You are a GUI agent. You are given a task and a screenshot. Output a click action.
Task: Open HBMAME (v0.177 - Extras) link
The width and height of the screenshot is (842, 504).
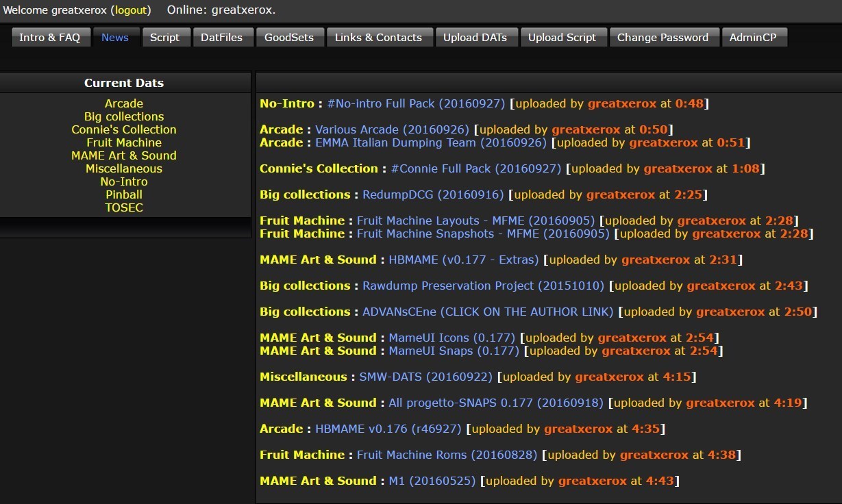coord(464,260)
